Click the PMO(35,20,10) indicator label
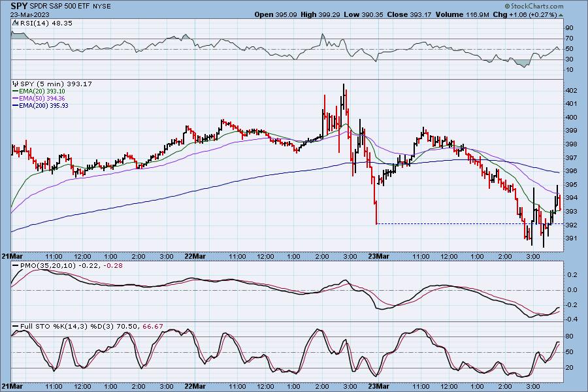Screen dimensions: 588x392 [x=48, y=266]
